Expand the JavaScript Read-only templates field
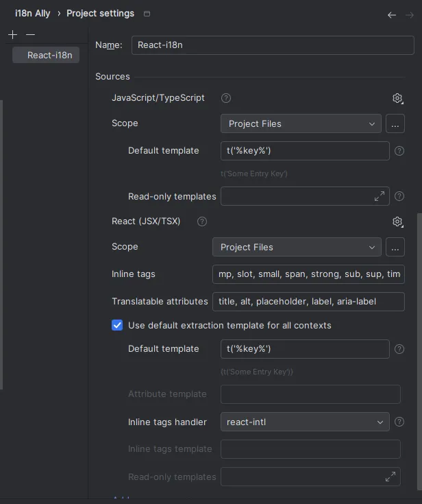 tap(380, 196)
